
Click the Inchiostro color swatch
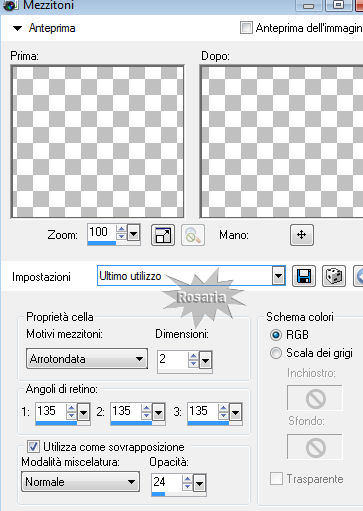315,398
